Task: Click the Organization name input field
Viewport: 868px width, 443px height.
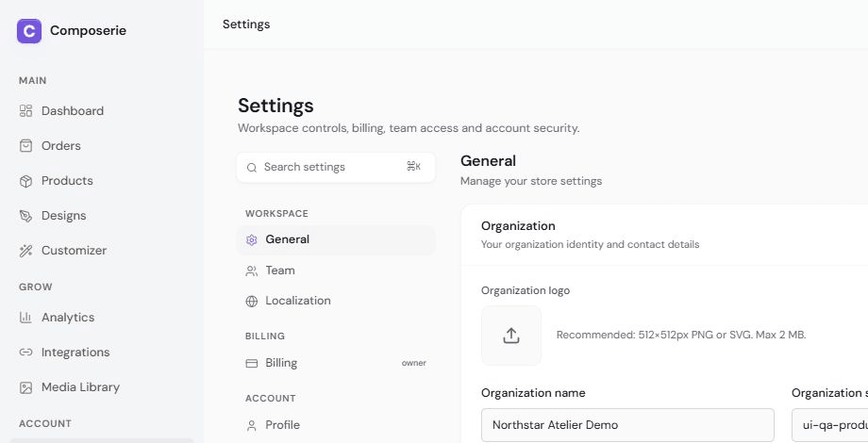Action: point(627,425)
